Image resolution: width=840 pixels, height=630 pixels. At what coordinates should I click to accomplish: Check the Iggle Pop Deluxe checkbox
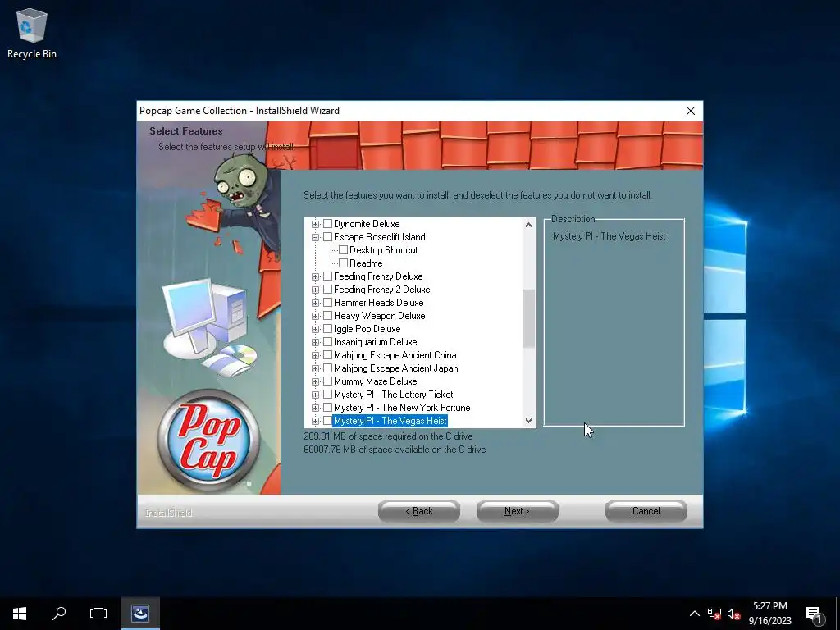[x=328, y=329]
